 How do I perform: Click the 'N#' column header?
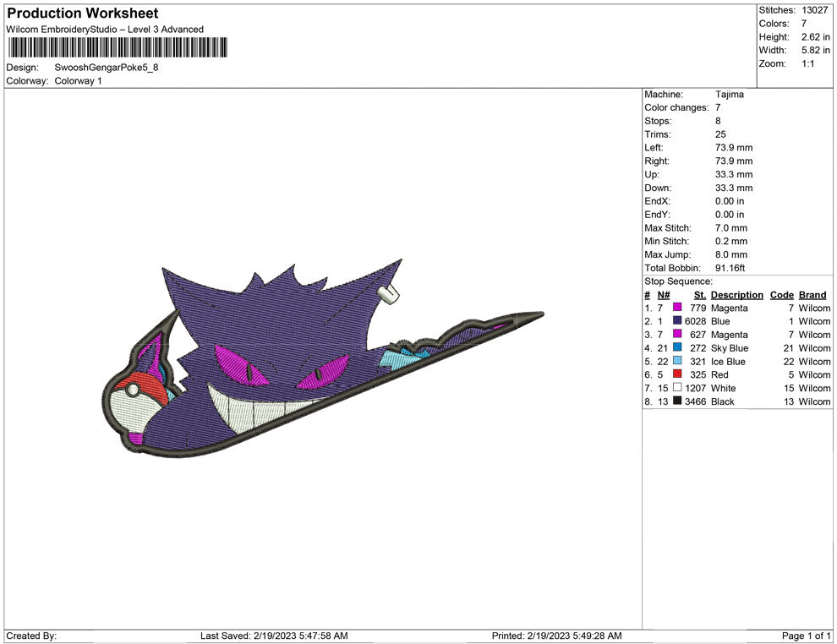pyautogui.click(x=664, y=295)
